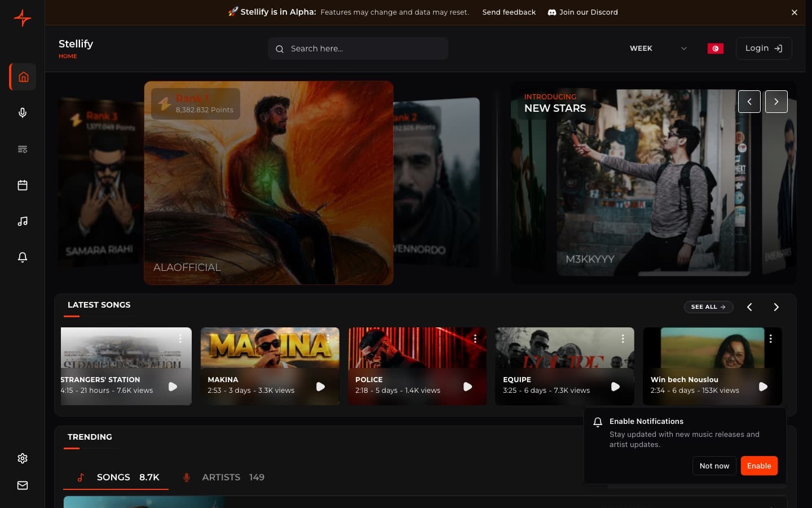Image resolution: width=812 pixels, height=508 pixels.
Task: Switch to the ARTISTS trending tab
Action: [x=224, y=478]
